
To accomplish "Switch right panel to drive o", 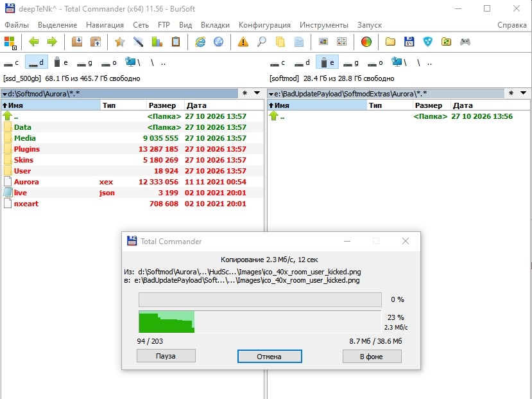I will (x=375, y=63).
